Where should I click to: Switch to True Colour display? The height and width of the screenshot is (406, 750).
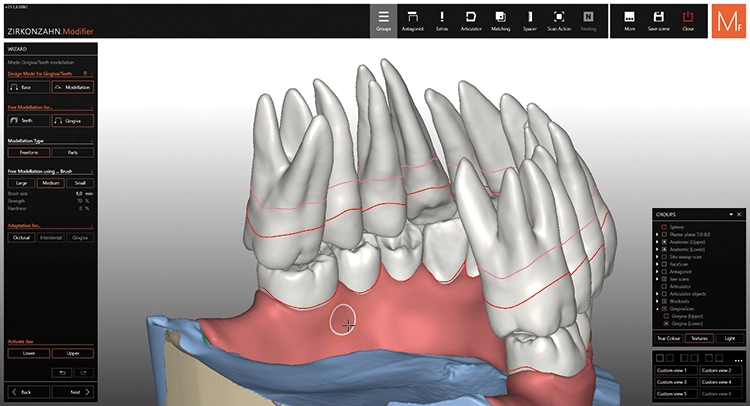[x=669, y=338]
